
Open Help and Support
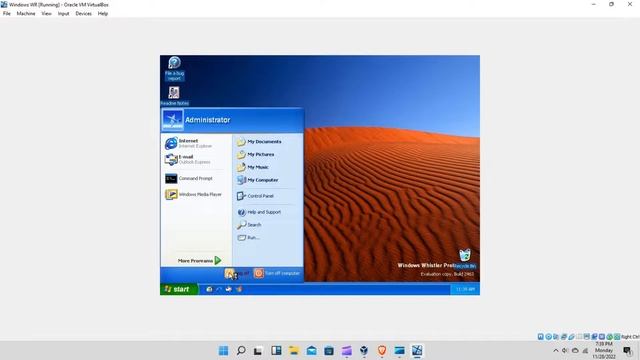coord(259,212)
